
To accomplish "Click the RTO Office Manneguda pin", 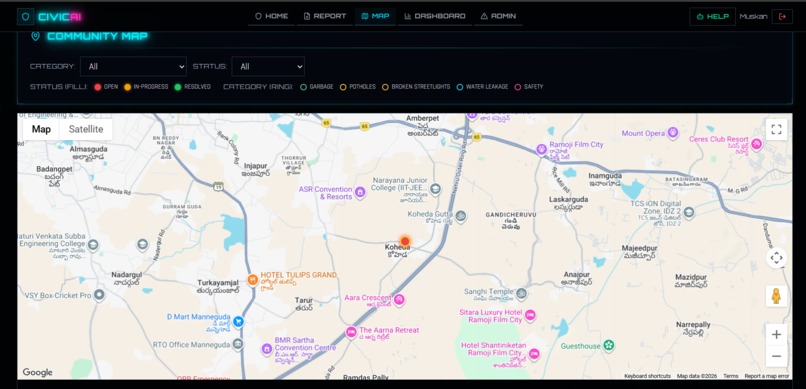I will click(237, 344).
